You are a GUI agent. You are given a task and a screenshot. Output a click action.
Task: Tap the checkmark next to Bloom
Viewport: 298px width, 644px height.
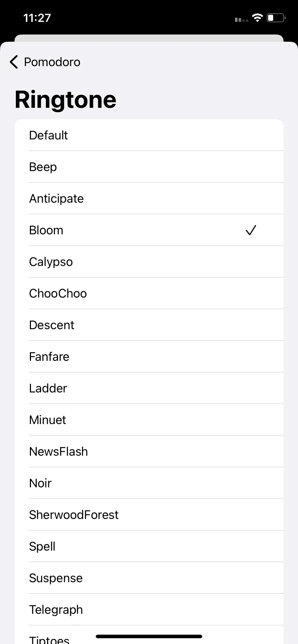[x=251, y=230]
